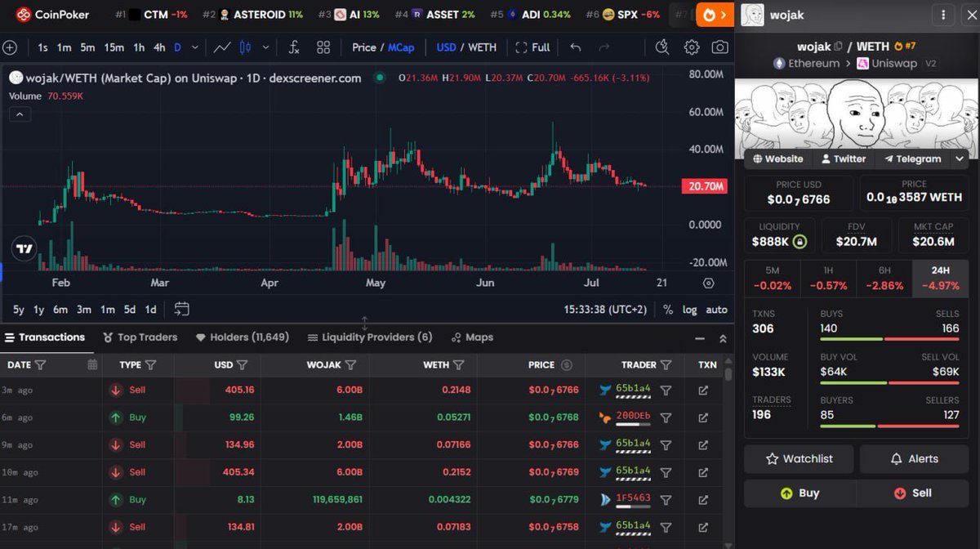Open the Liquidity Providers (6) tab
This screenshot has height=549, width=980.
(x=370, y=337)
